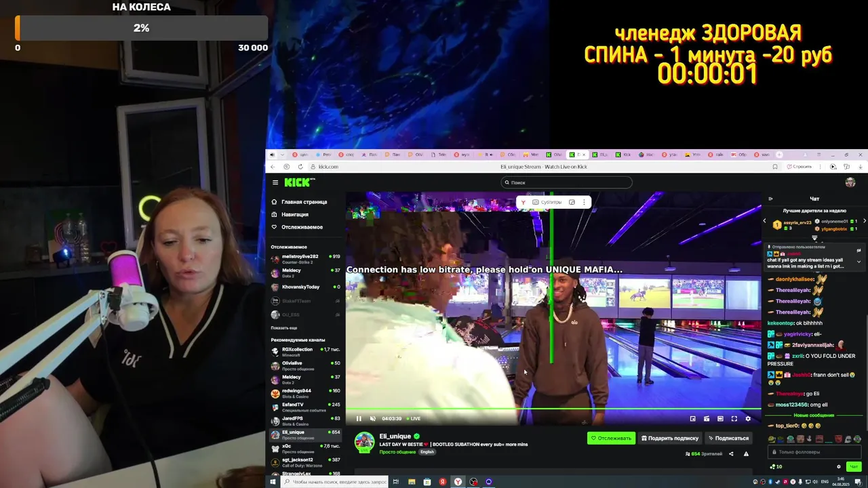The image size is (868, 488).
Task: Go back in browser
Action: [273, 167]
